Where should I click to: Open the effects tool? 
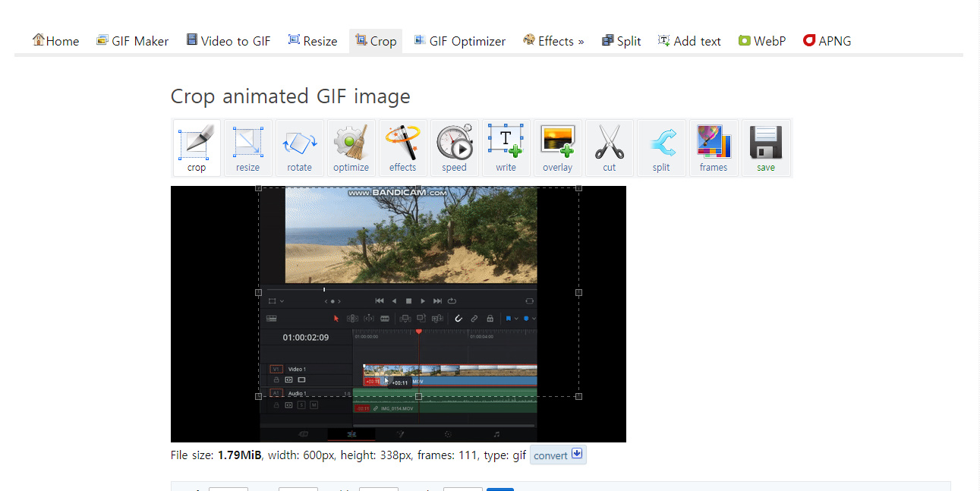403,148
